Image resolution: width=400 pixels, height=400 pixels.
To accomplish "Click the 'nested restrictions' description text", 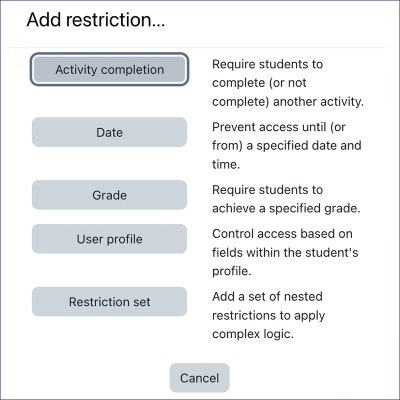I will coord(268,315).
